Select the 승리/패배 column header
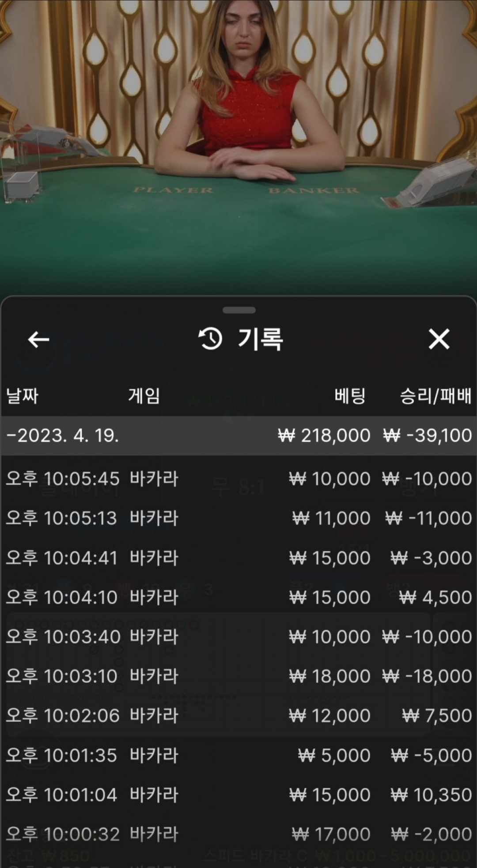The width and height of the screenshot is (477, 868). [x=435, y=396]
